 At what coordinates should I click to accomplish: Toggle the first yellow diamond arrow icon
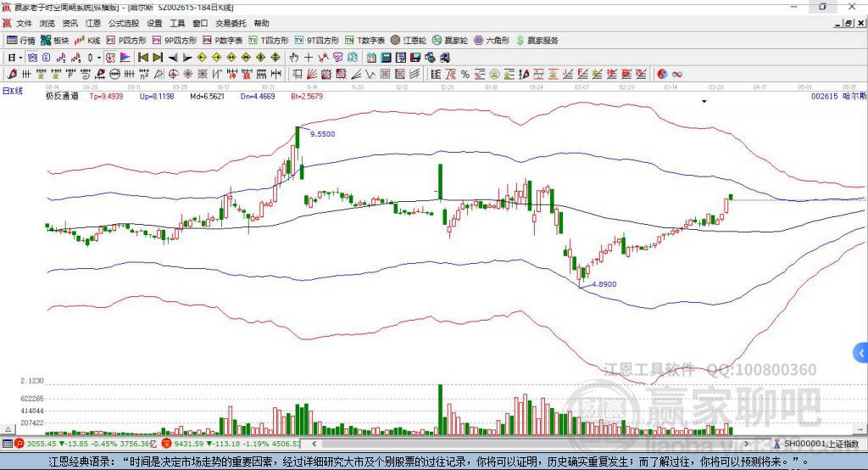pyautogui.click(x=202, y=58)
